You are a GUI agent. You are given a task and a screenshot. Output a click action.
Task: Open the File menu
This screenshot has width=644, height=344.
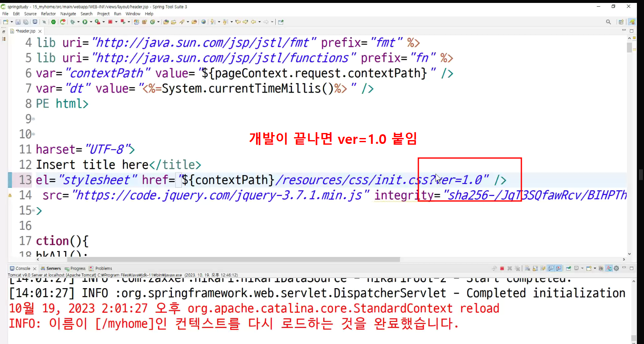[x=5, y=14]
